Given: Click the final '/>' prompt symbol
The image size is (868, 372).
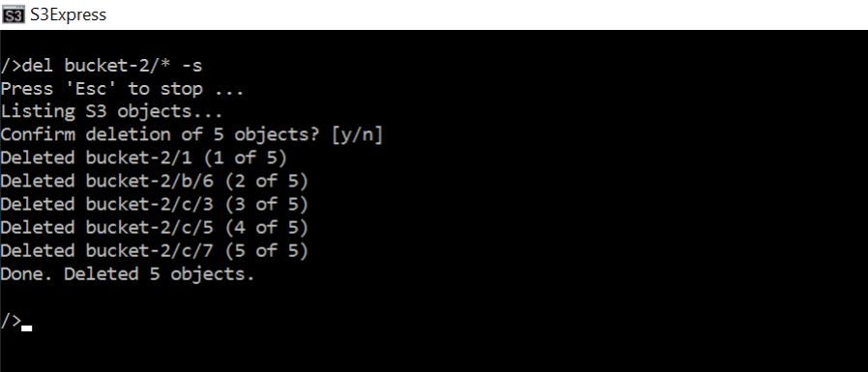Looking at the screenshot, I should pos(11,321).
